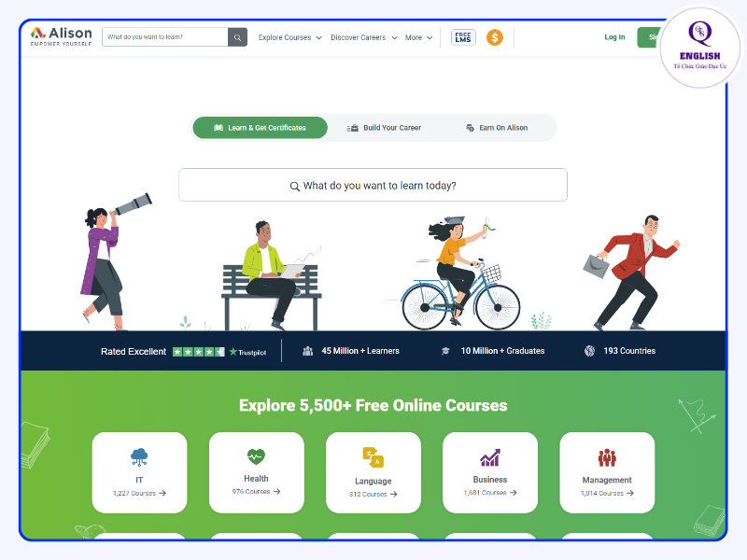Click the book icon on Learn & Get Certificates
This screenshot has height=560, width=747.
pos(218,128)
